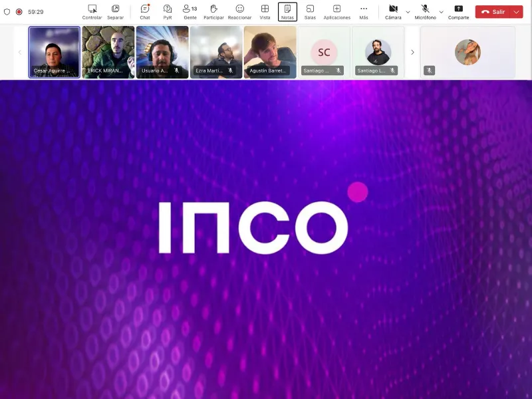Expand camera options dropdown arrow
Screen dimensions: 532x399
tap(408, 12)
